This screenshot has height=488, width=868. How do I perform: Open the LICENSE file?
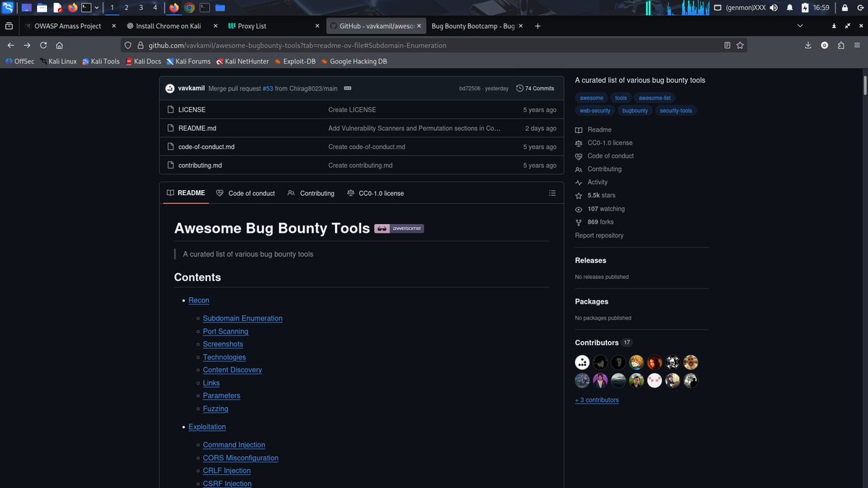[x=192, y=110]
